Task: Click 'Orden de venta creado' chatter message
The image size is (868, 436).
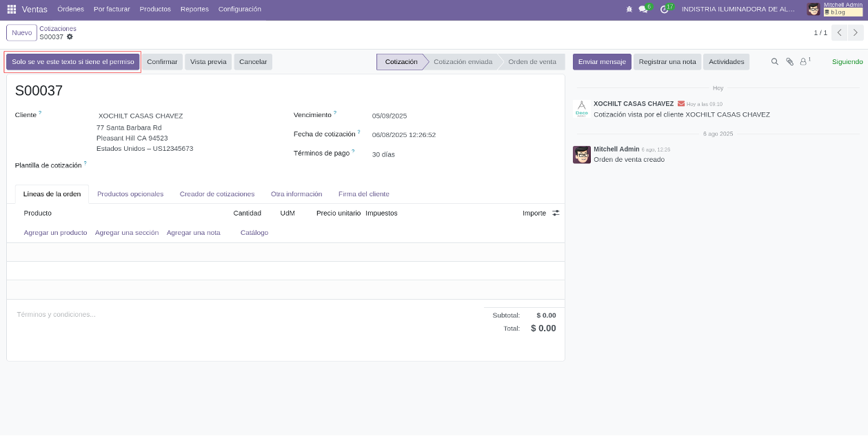Action: coord(629,160)
